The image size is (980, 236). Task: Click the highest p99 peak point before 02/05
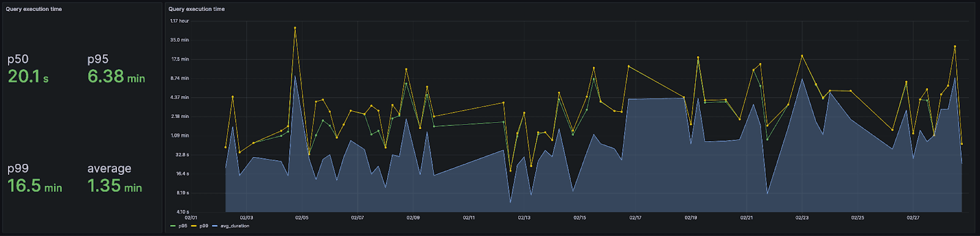(x=295, y=28)
